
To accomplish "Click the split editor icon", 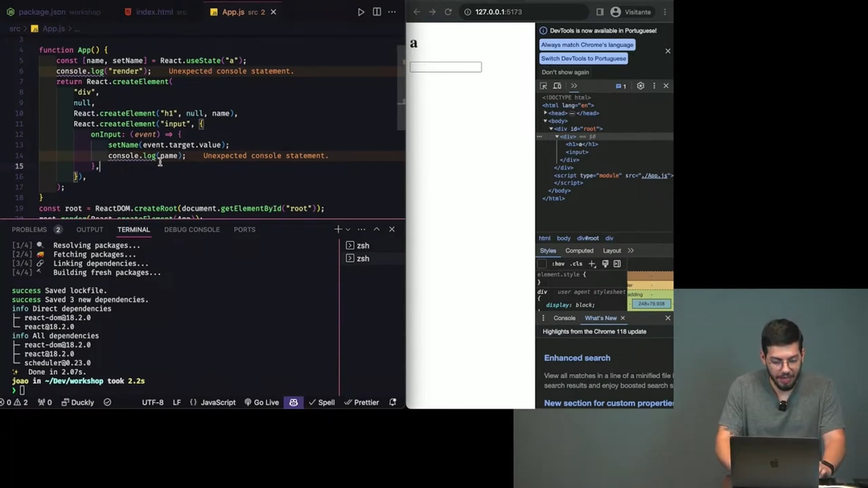I will click(x=377, y=12).
